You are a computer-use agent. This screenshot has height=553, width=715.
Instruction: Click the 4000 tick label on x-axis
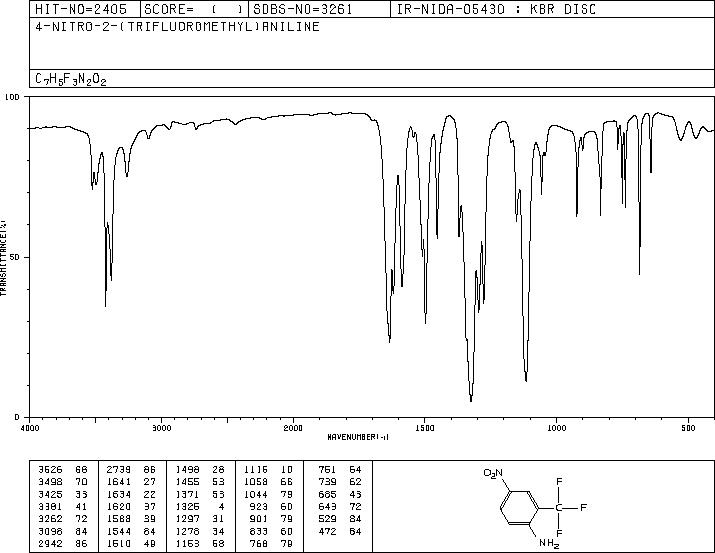click(x=30, y=428)
